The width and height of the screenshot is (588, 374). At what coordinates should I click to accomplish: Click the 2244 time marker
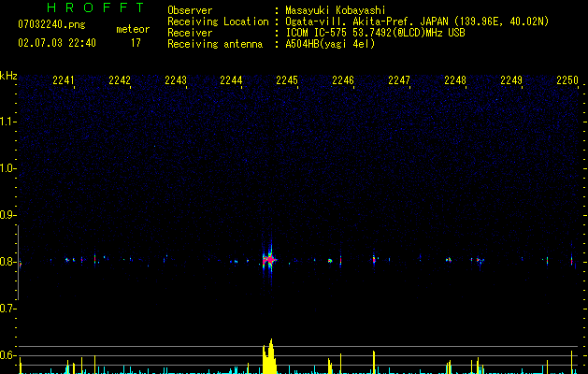coord(231,80)
